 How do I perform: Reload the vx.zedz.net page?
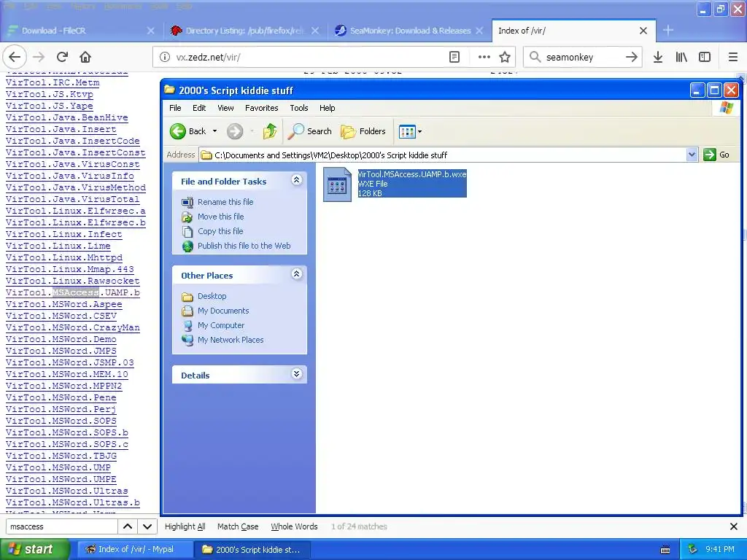[62, 57]
